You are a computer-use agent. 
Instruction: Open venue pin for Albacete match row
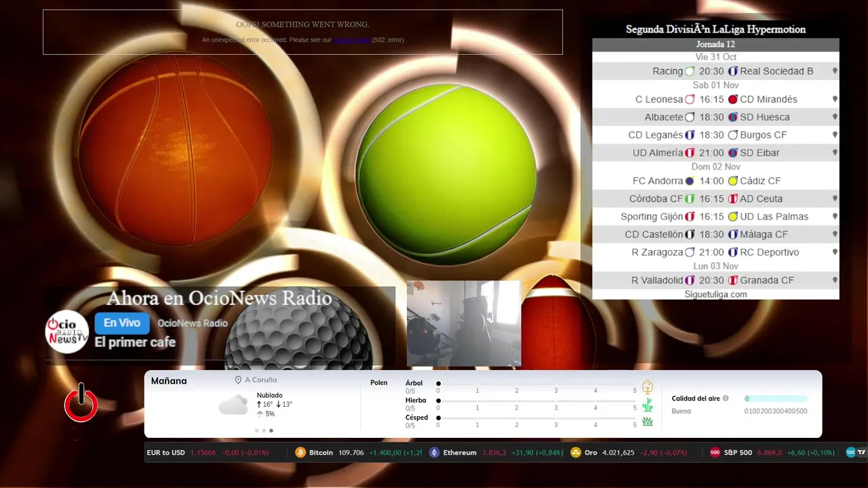point(835,117)
